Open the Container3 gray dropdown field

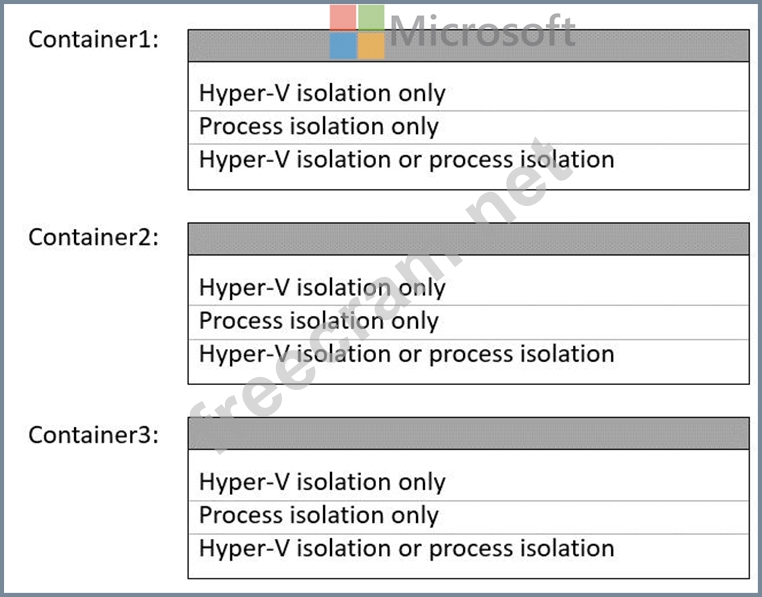click(x=468, y=433)
